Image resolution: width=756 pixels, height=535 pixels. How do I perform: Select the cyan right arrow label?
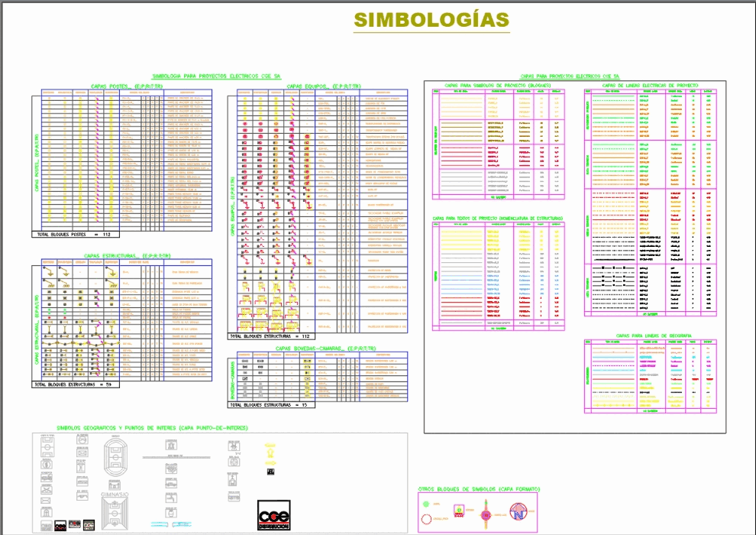[182, 524]
